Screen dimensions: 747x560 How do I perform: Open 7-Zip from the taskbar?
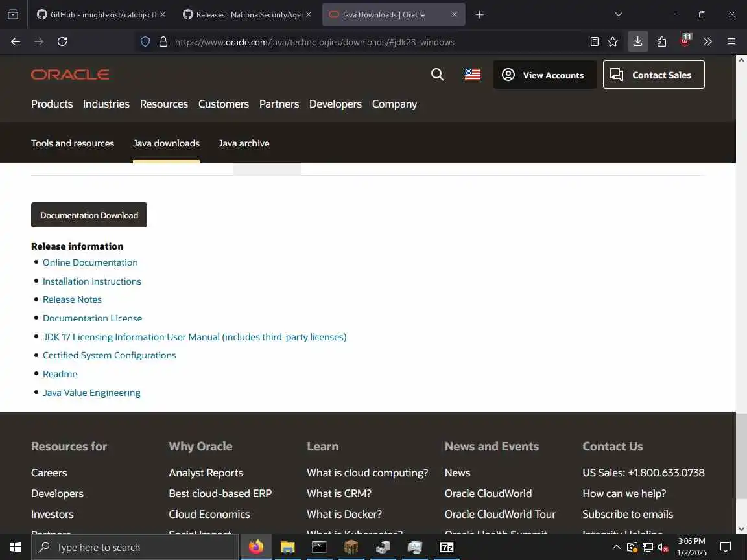click(446, 547)
